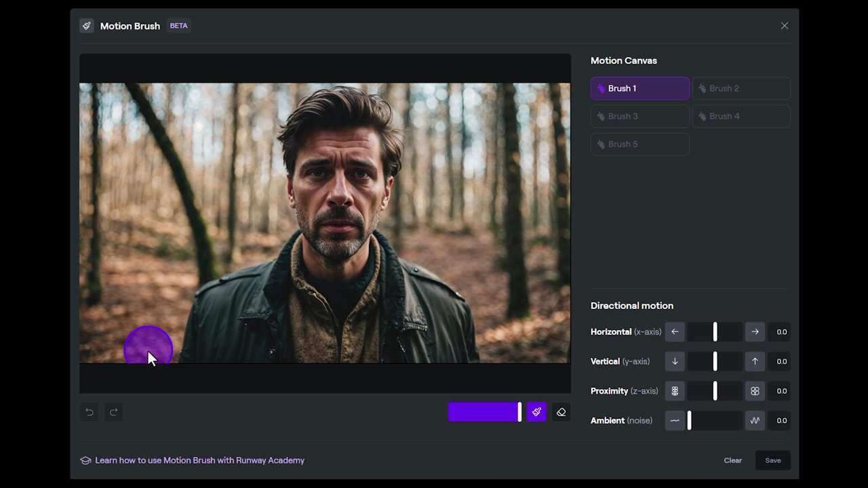Select Brush 1 in Motion Canvas
The image size is (868, 488).
[640, 88]
